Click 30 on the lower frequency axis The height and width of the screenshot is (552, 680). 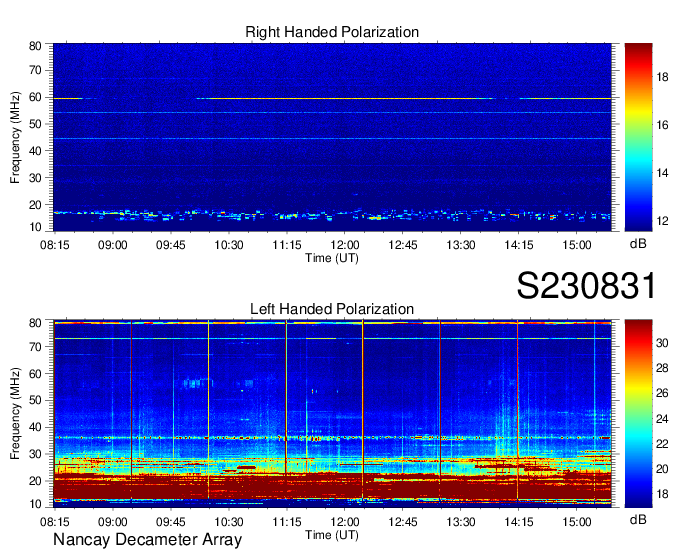tap(35, 454)
